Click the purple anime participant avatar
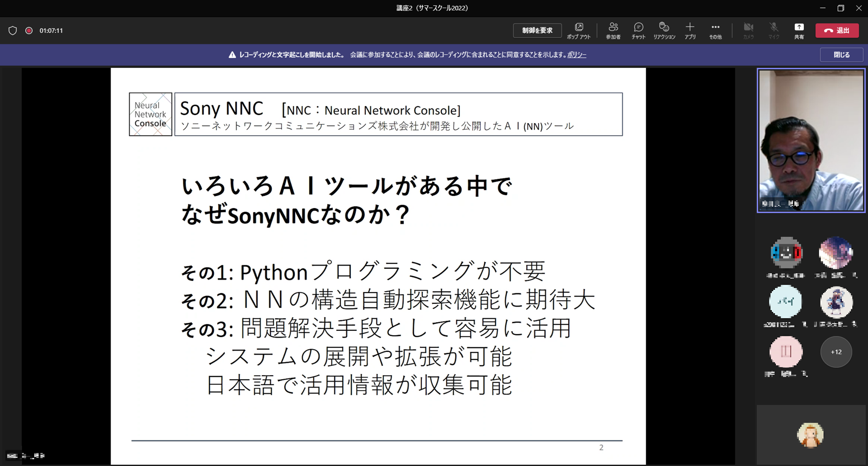868x466 pixels. (x=836, y=253)
